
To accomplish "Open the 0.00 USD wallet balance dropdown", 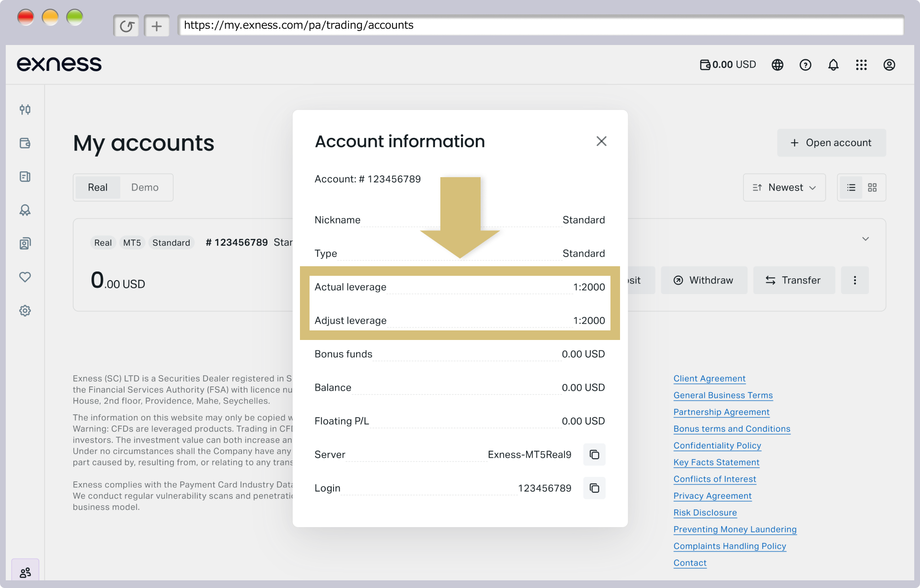I will (728, 65).
